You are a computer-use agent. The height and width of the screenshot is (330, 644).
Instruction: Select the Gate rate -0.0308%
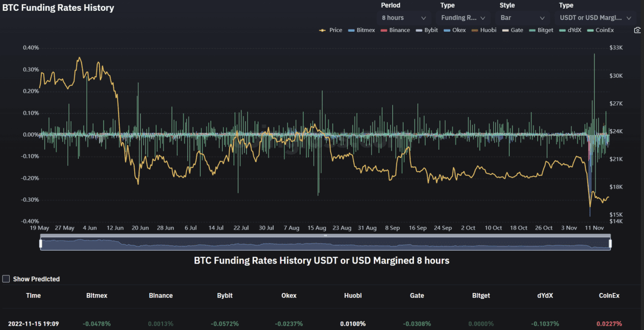(x=416, y=324)
